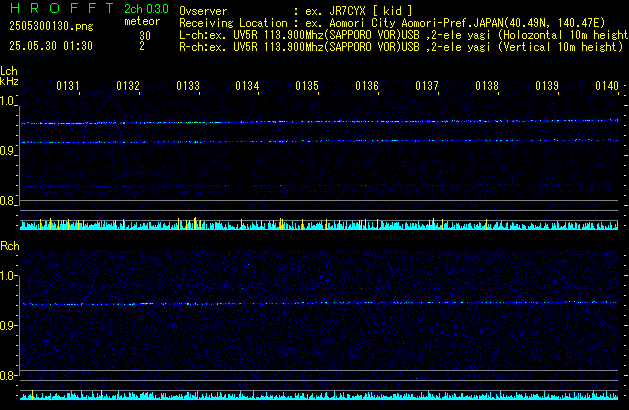Click the 'meteor' count label
The image size is (629, 410).
pyautogui.click(x=142, y=21)
